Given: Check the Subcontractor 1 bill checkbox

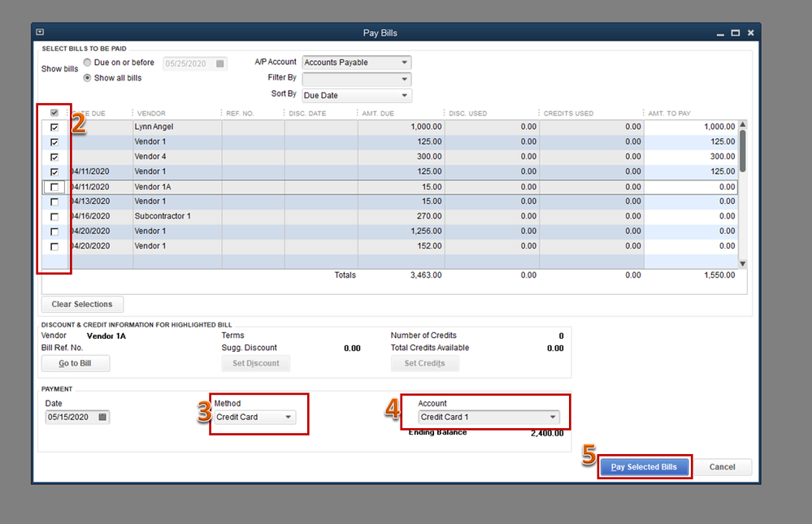Looking at the screenshot, I should (x=54, y=216).
